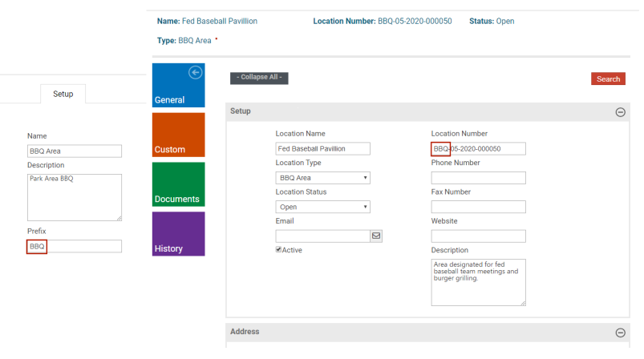Switch to the Documents tile

point(177,184)
